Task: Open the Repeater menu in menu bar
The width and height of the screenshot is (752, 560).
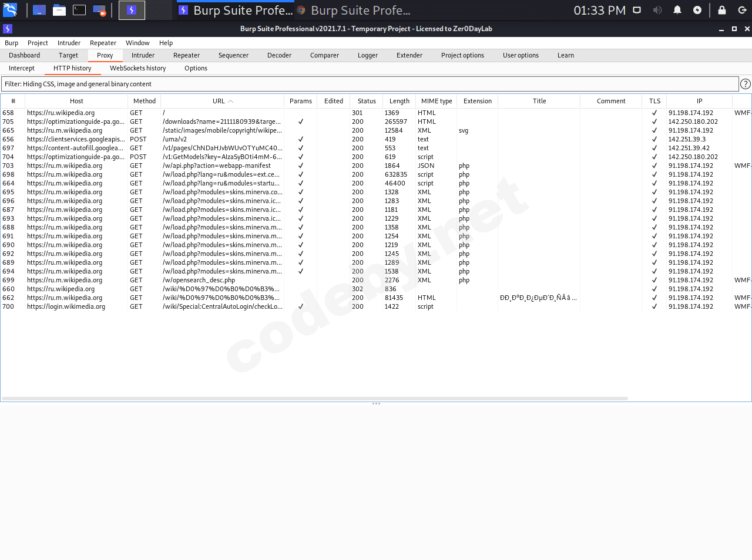Action: pyautogui.click(x=103, y=43)
